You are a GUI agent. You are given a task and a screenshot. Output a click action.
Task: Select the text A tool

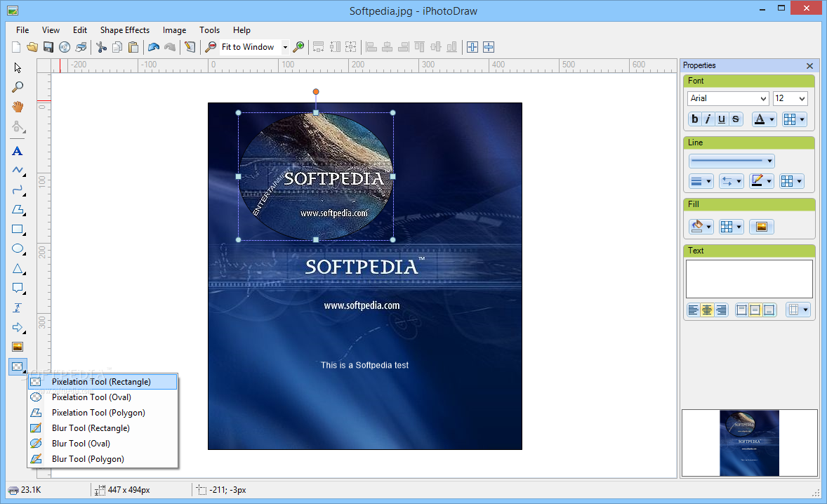18,152
